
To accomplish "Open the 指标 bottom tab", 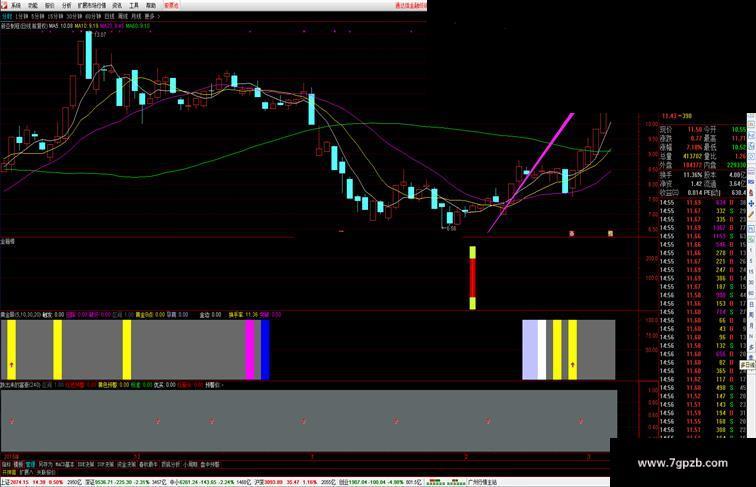I will pos(6,464).
